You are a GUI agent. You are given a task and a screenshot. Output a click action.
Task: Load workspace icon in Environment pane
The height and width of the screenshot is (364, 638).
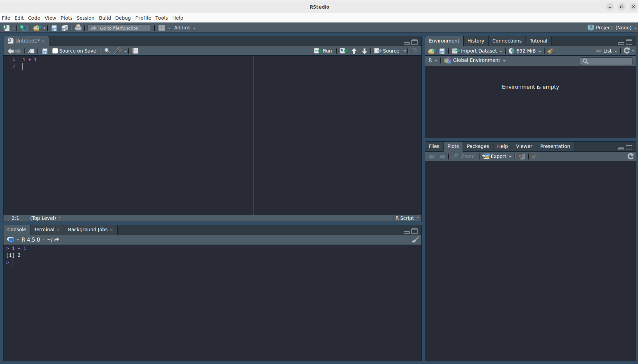coord(431,51)
